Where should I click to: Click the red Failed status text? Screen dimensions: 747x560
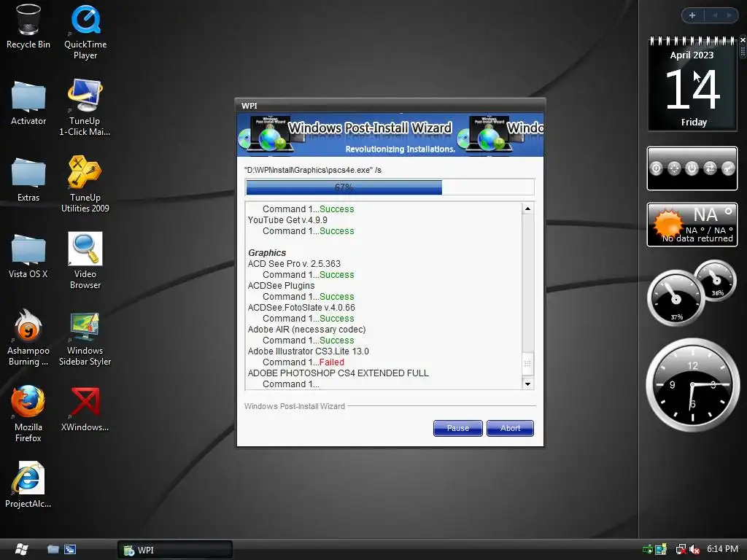pos(332,362)
